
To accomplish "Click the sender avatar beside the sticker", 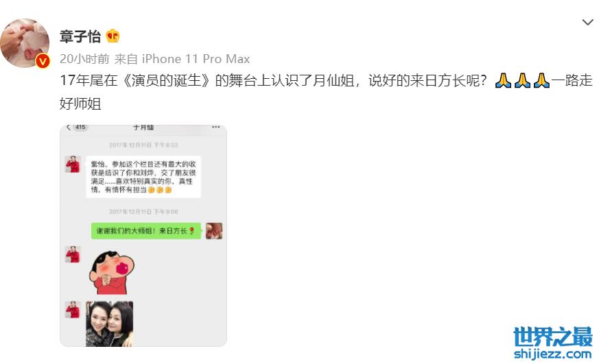I will [x=73, y=254].
